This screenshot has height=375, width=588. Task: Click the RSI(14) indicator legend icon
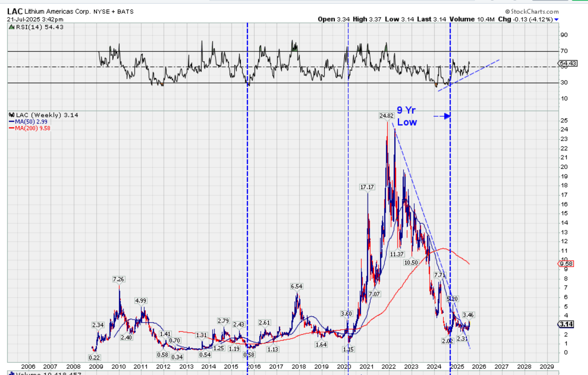click(x=12, y=27)
